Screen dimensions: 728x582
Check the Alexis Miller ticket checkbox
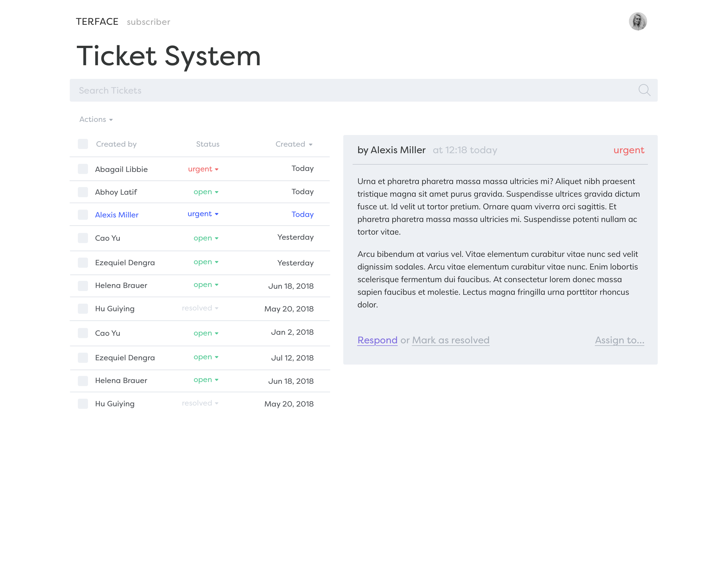pos(83,214)
